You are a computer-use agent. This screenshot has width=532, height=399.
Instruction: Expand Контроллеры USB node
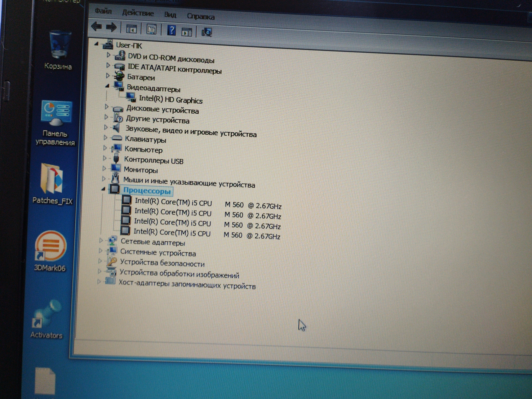coord(104,158)
